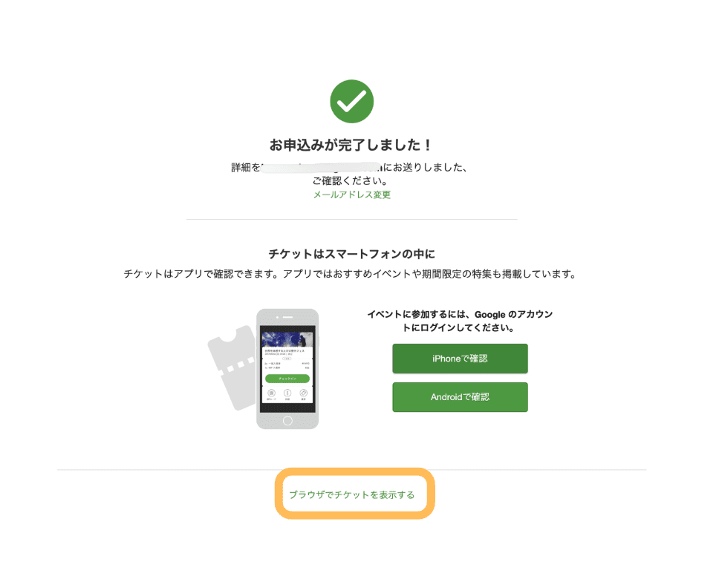This screenshot has height=588, width=719.
Task: Click the QR code icon on phone mockup
Action: (271, 393)
